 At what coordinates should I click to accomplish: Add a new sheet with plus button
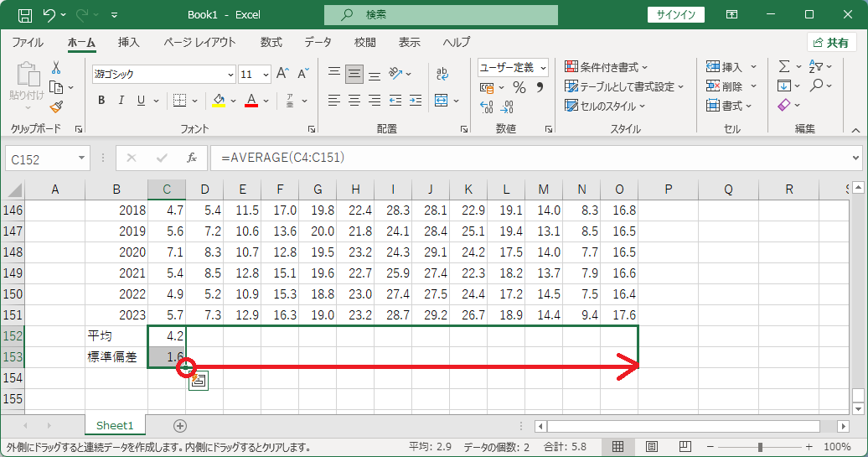(180, 426)
